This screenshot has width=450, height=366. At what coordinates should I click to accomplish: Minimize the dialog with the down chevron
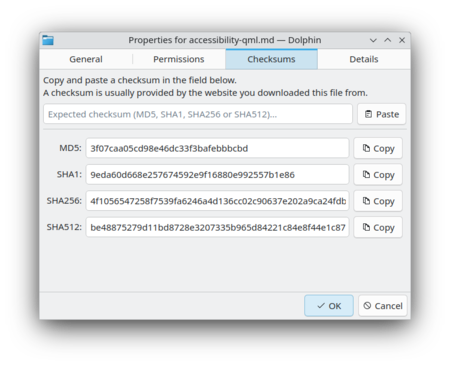373,40
